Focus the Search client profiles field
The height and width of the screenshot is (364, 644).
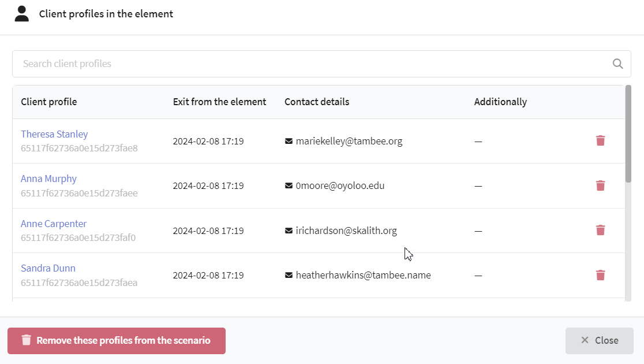[321, 64]
